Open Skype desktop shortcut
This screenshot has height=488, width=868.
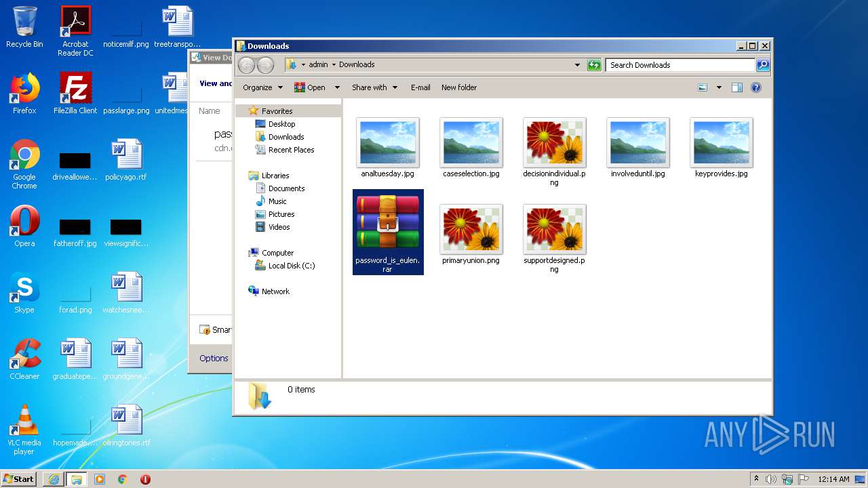pos(24,293)
